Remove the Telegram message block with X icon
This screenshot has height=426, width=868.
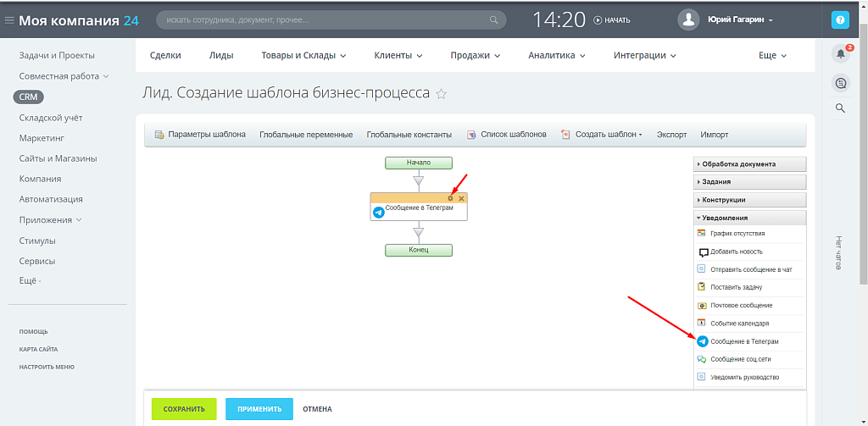coord(461,198)
